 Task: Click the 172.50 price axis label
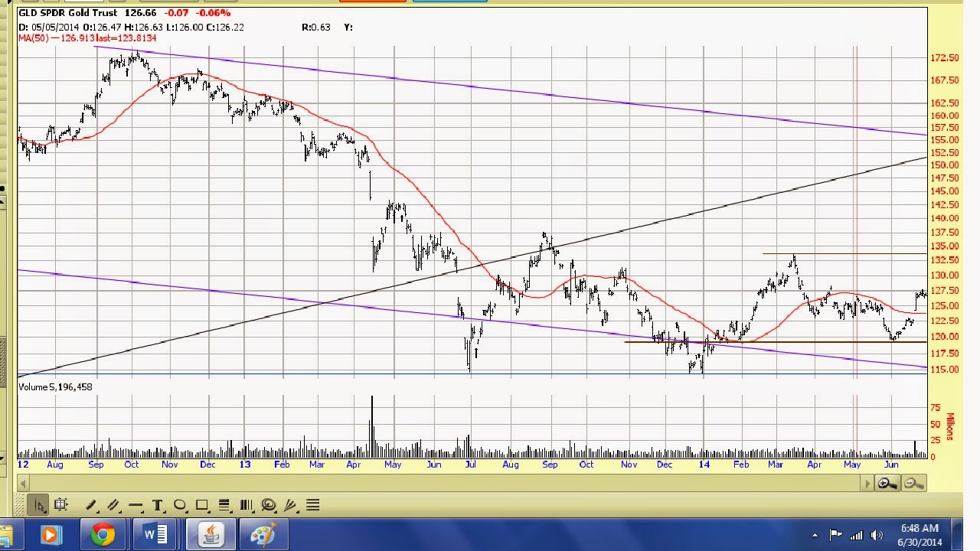coord(944,58)
